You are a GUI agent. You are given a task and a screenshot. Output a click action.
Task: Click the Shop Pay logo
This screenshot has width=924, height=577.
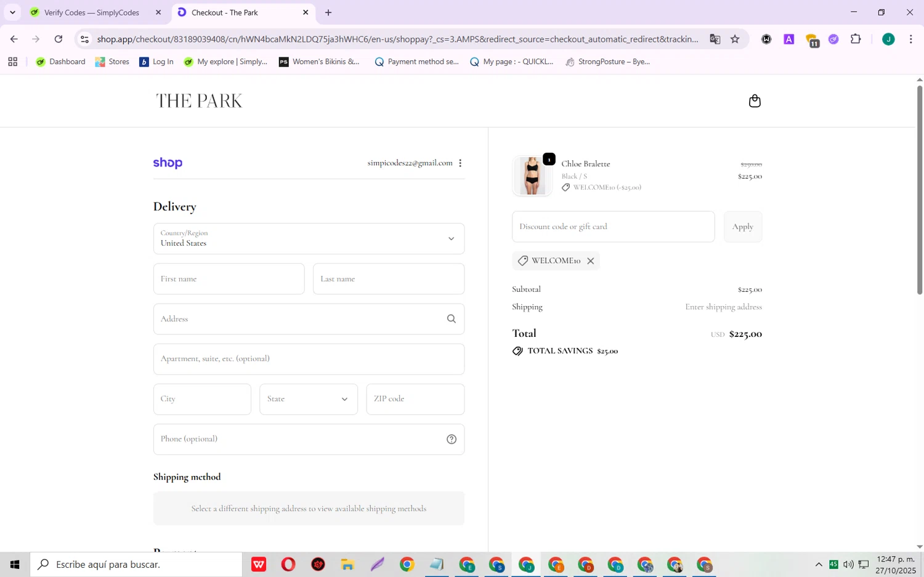[x=168, y=163]
